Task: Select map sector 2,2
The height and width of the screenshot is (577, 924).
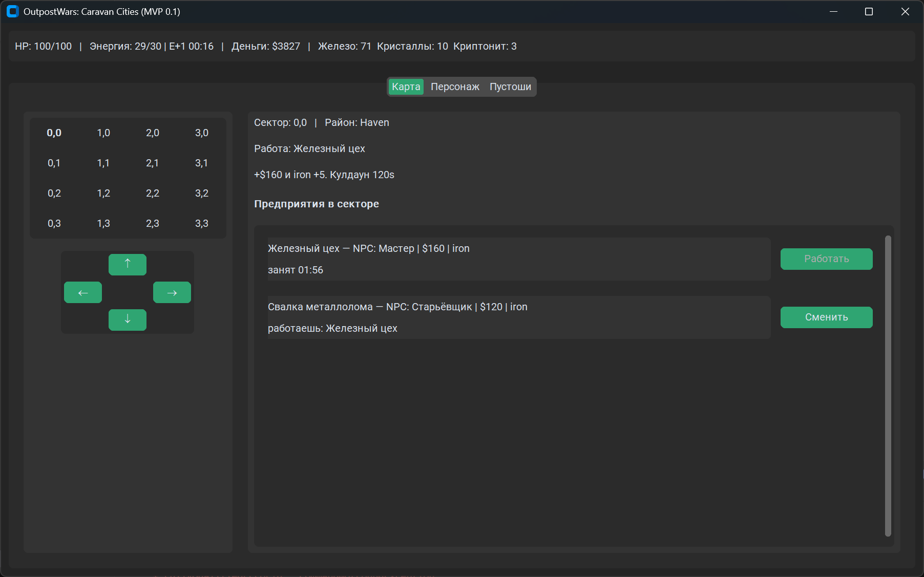Action: [x=152, y=194]
